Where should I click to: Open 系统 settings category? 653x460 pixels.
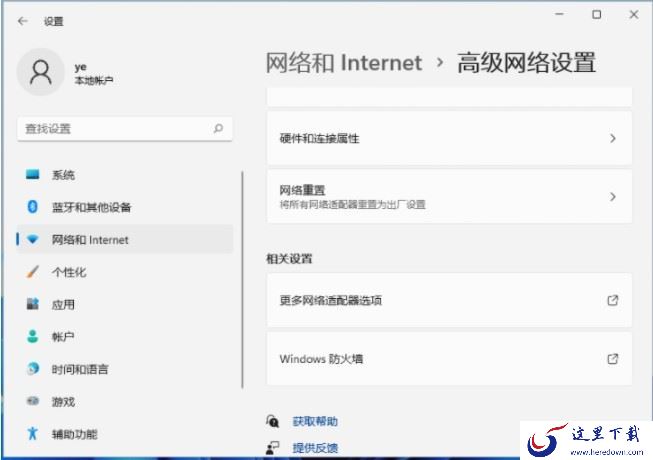(x=125, y=175)
